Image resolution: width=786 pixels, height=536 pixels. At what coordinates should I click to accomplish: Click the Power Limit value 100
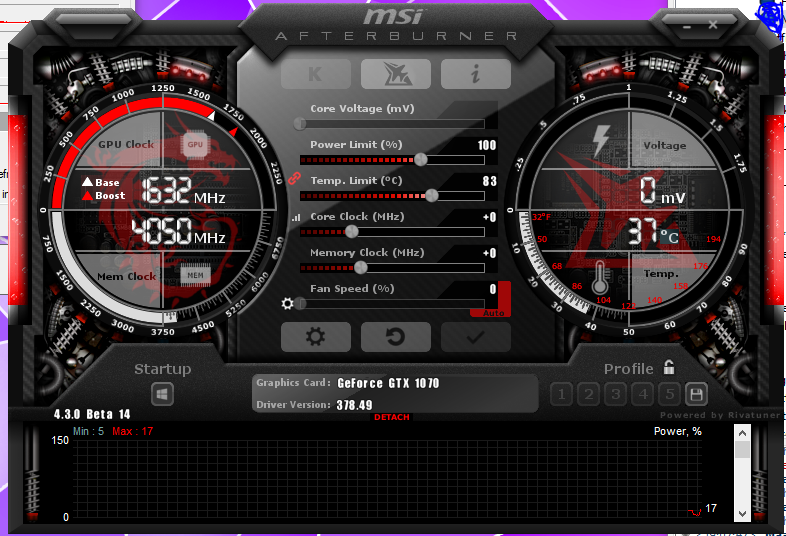tap(487, 145)
